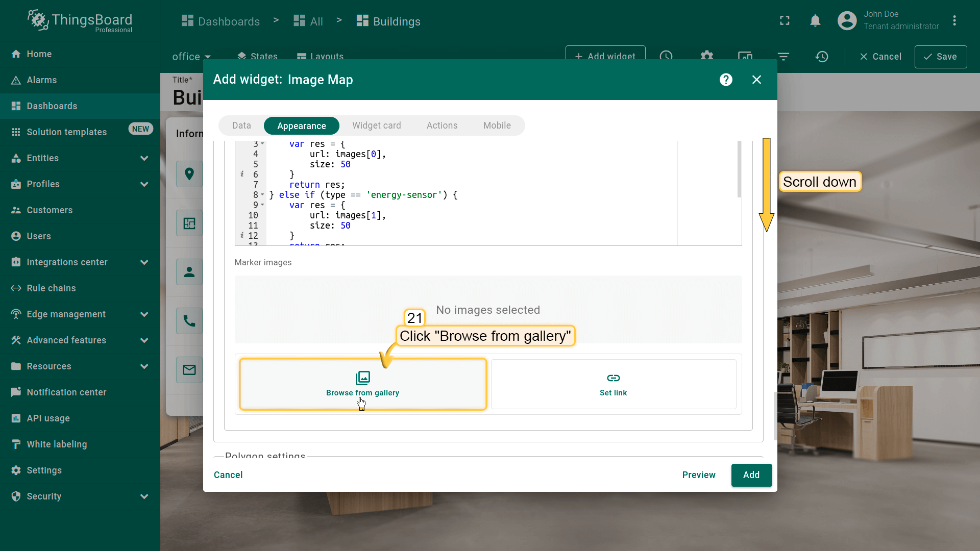This screenshot has width=980, height=551.
Task: Open Rule chains in sidebar
Action: (51, 288)
